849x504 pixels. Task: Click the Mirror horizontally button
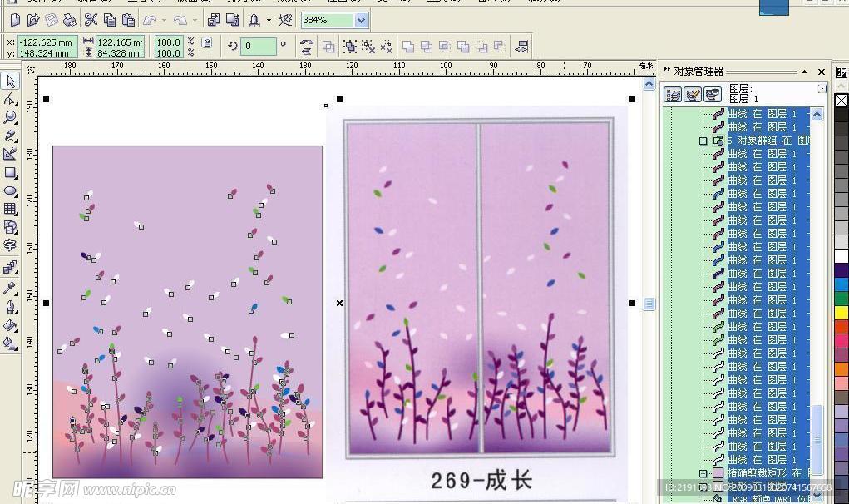click(307, 42)
